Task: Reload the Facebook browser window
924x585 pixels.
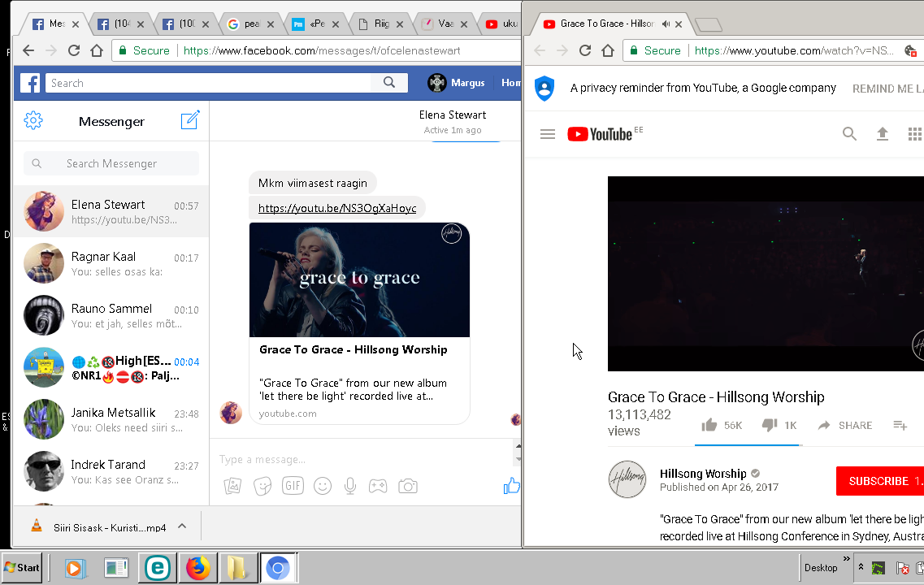Action: pos(74,50)
